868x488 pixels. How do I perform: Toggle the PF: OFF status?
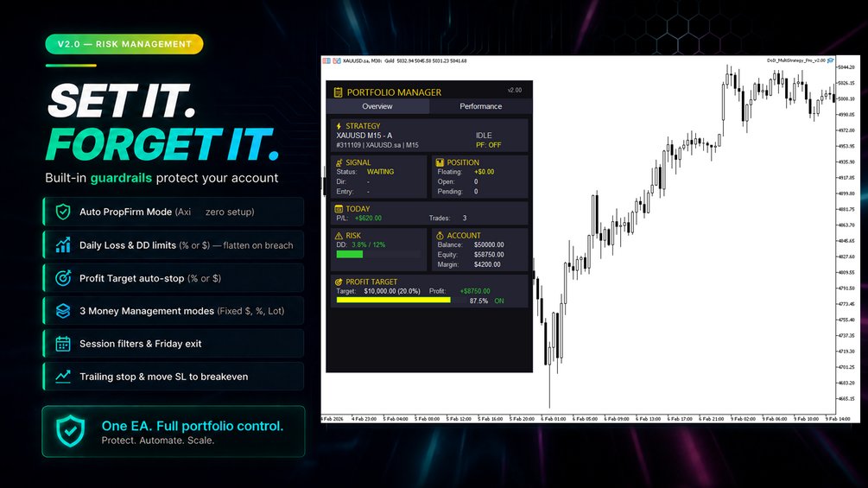pyautogui.click(x=488, y=145)
